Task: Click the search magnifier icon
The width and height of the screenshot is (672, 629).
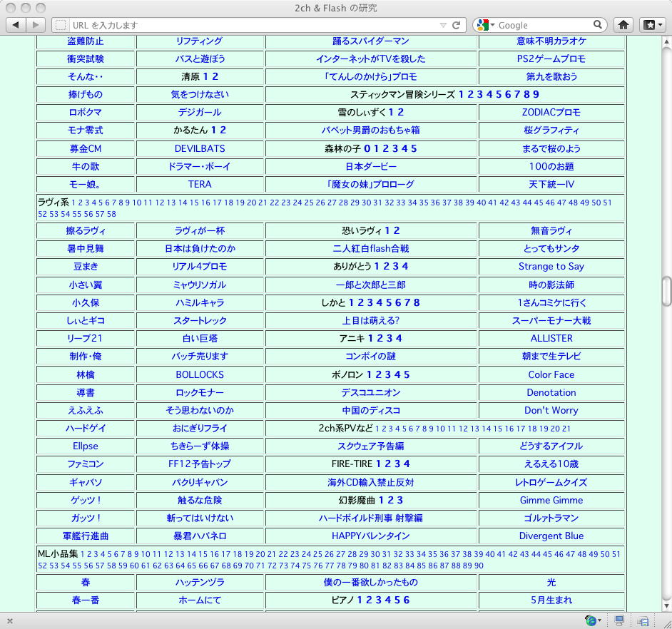Action: click(x=597, y=25)
